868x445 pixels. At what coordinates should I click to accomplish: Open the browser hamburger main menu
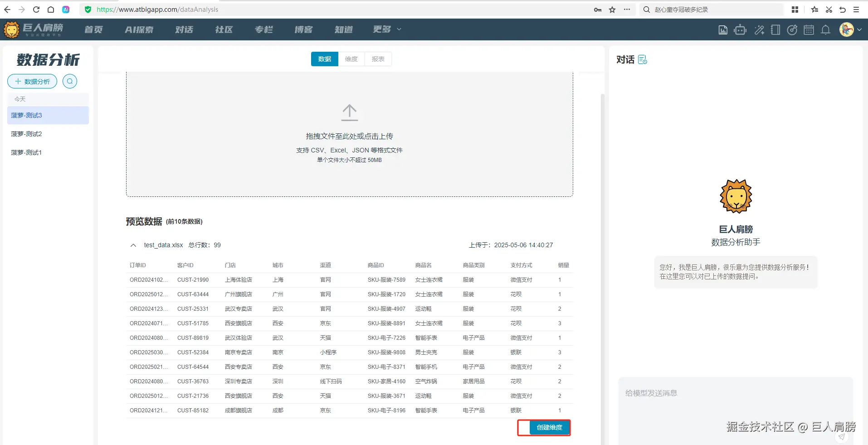(856, 10)
